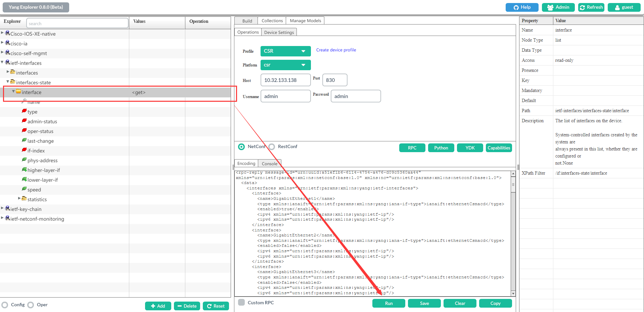Enable the Custom RPC checkbox
Image resolution: width=644 pixels, height=312 pixels.
point(241,302)
